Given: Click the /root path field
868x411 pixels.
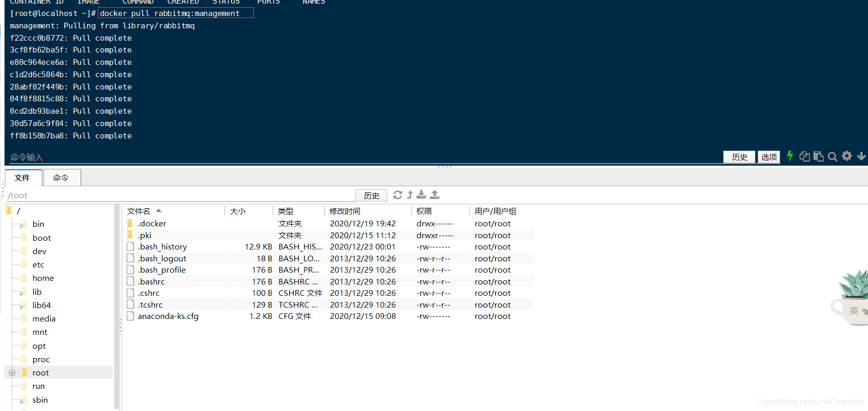Looking at the screenshot, I should pos(179,195).
